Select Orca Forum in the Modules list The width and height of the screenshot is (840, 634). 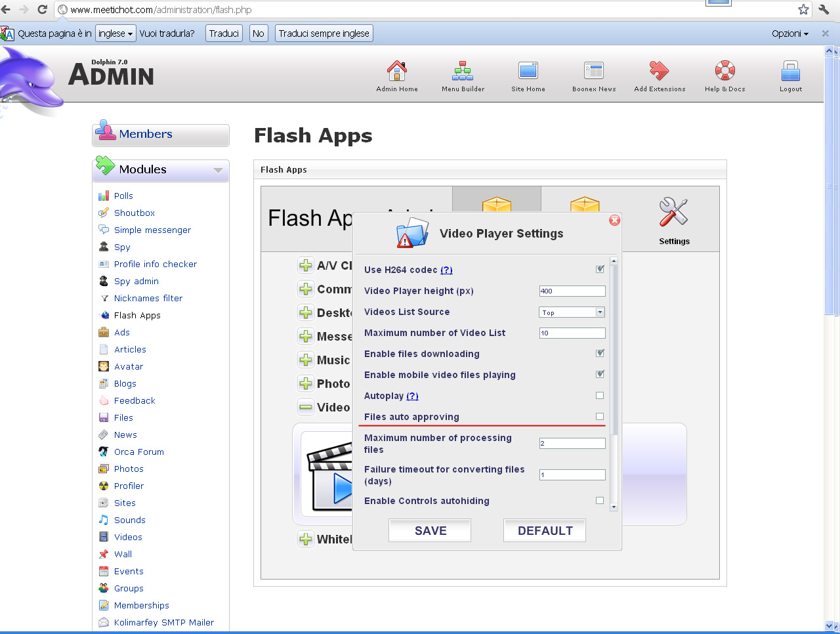pyautogui.click(x=138, y=452)
